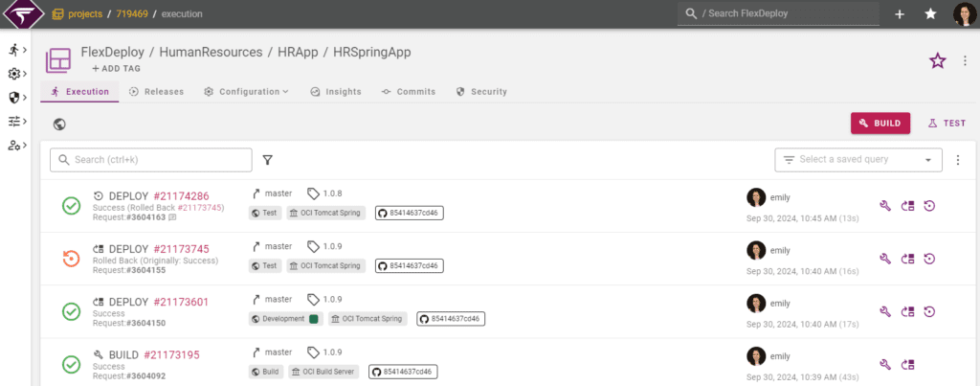Click wrench build icon for BUILD #21173195
Screen dimensions: 980x386
tap(885, 364)
